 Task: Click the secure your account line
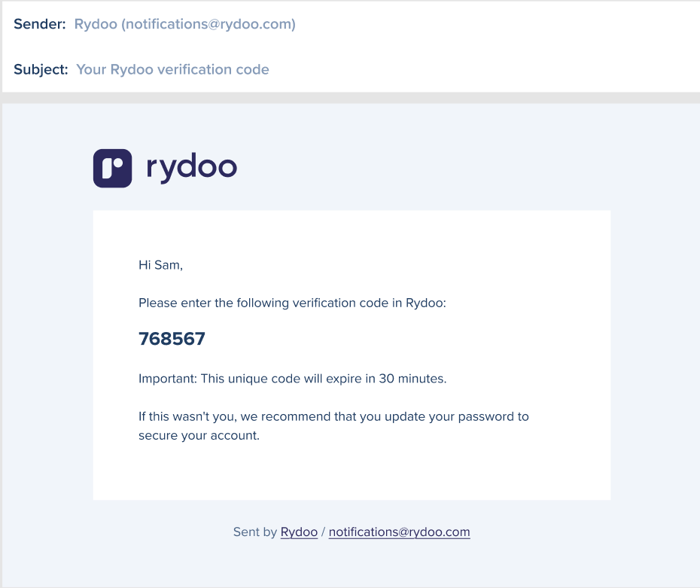point(199,436)
